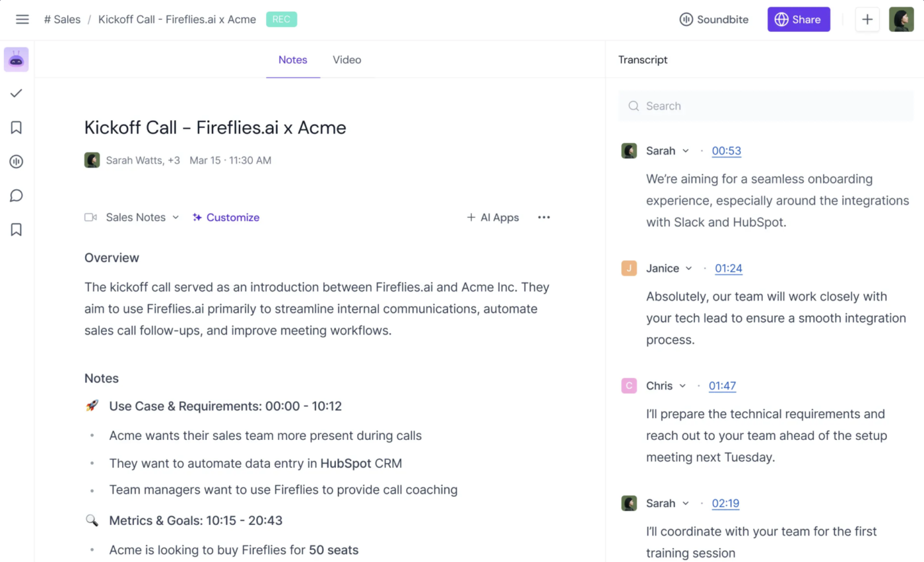This screenshot has width=924, height=562.
Task: Expand speaker dropdown for Sarah at 00:53
Action: 686,150
